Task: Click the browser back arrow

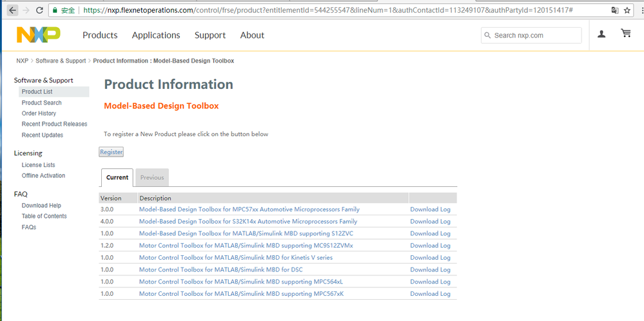Action: click(13, 10)
